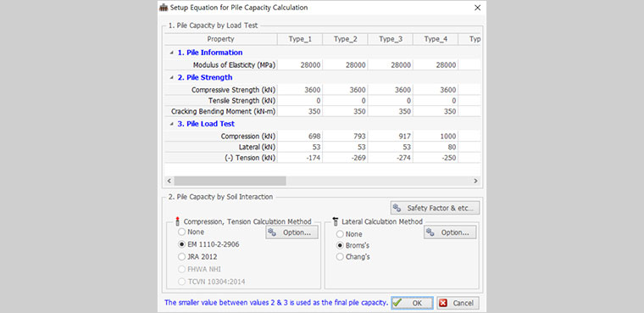Click the Type_2 column header
This screenshot has height=313, width=644.
346,40
